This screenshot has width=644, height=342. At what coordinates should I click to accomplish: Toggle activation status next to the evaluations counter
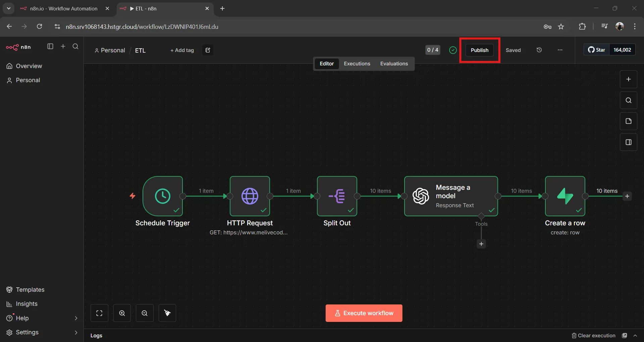(452, 50)
